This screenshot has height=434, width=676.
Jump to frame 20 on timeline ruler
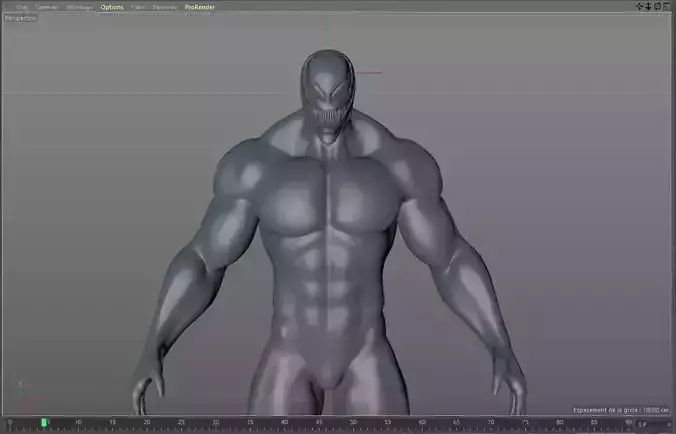pos(147,422)
